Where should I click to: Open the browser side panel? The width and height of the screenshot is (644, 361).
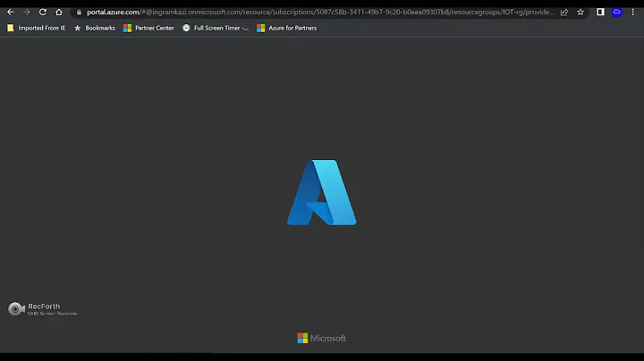pos(600,12)
